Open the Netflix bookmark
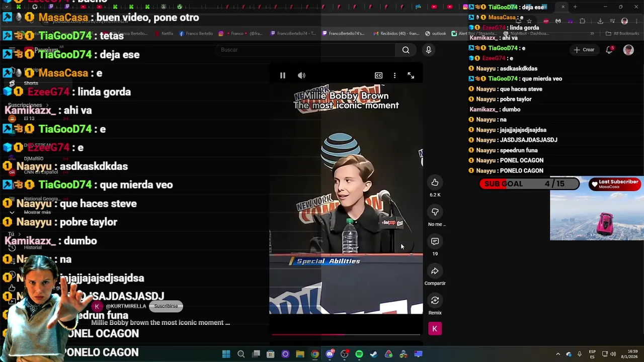The width and height of the screenshot is (644, 362). [x=165, y=34]
